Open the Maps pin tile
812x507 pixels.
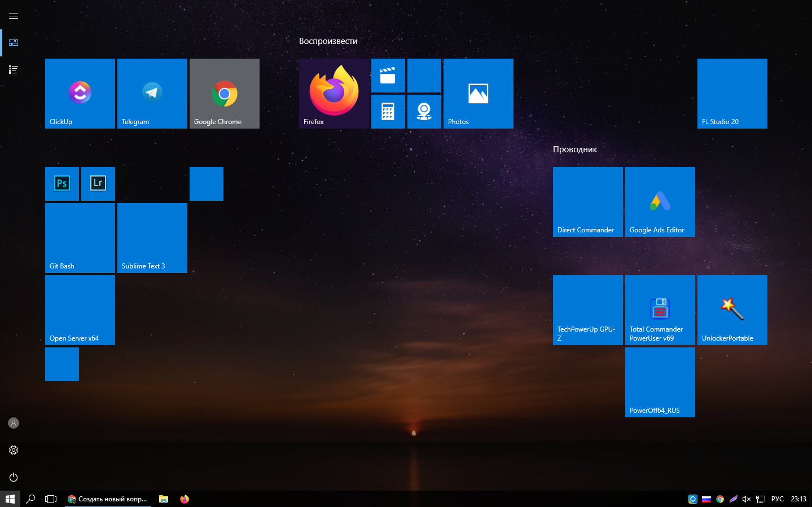click(424, 112)
